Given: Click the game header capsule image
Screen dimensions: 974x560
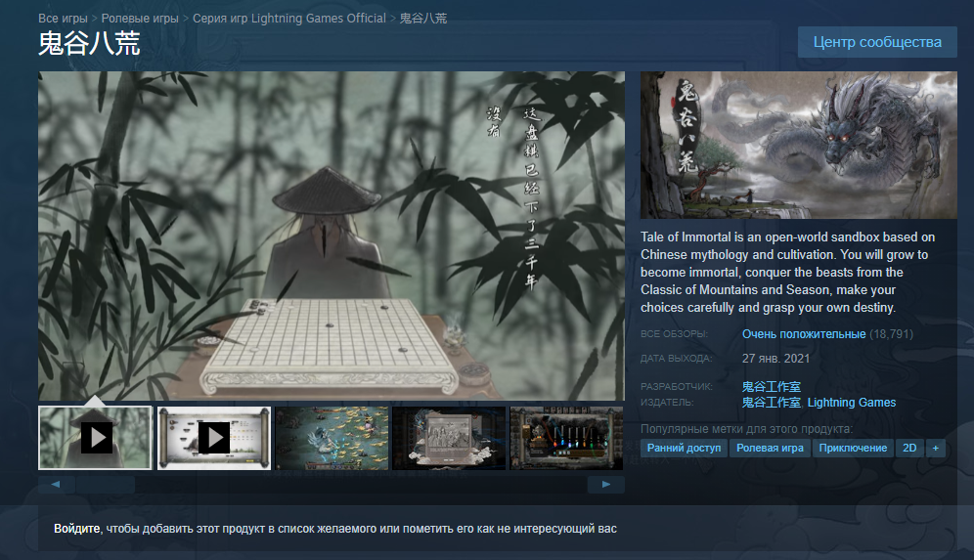Looking at the screenshot, I should (799, 145).
